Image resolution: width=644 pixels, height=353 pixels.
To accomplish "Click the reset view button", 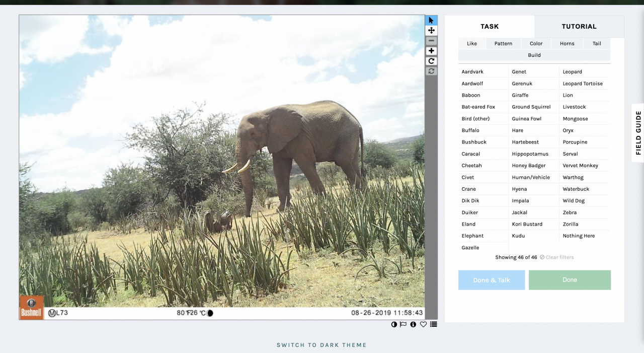I will pos(431,71).
